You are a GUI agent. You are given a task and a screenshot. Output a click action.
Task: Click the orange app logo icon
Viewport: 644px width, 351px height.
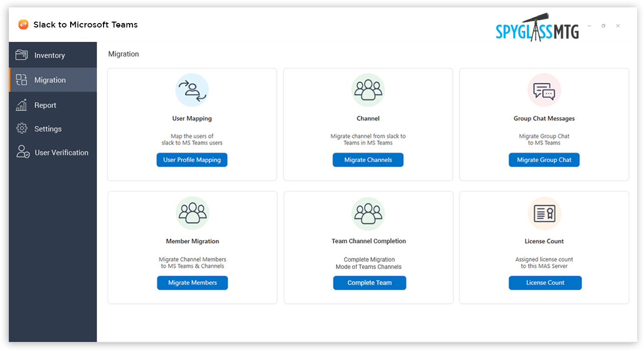[23, 25]
